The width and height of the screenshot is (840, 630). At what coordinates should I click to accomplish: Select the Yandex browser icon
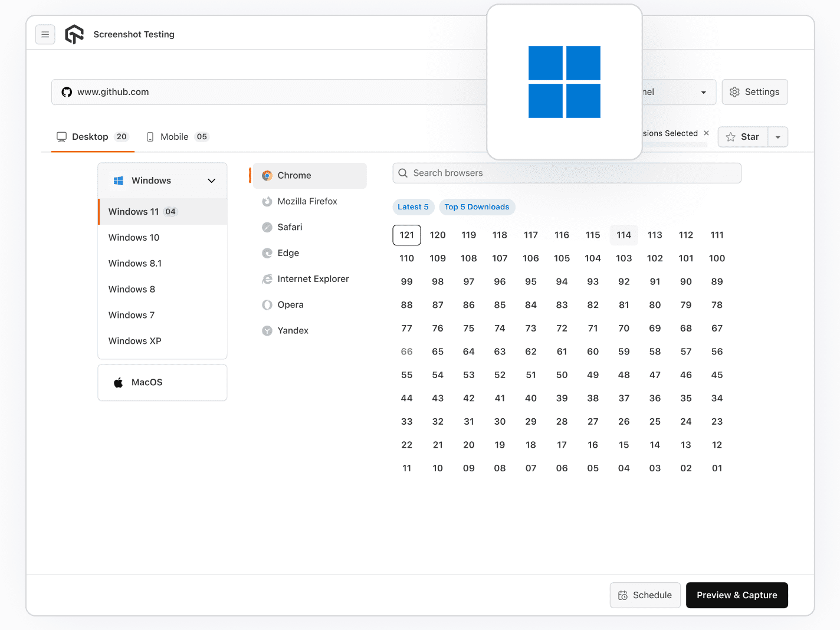(267, 330)
